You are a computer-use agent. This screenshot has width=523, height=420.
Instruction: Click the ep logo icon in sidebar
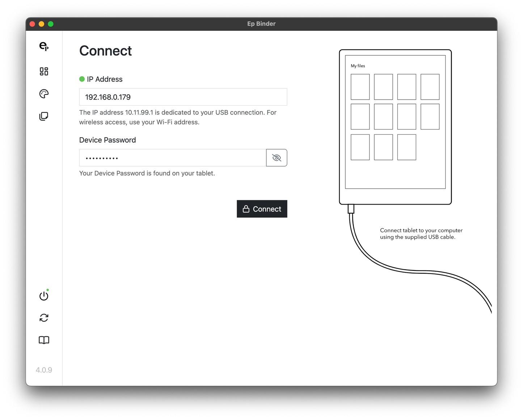pos(43,47)
